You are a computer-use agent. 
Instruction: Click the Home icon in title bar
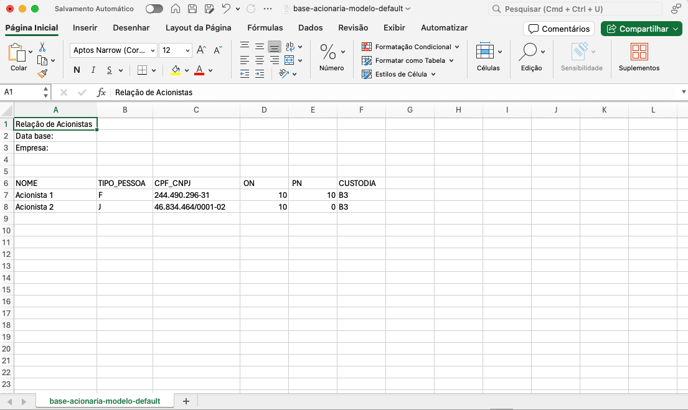(175, 9)
